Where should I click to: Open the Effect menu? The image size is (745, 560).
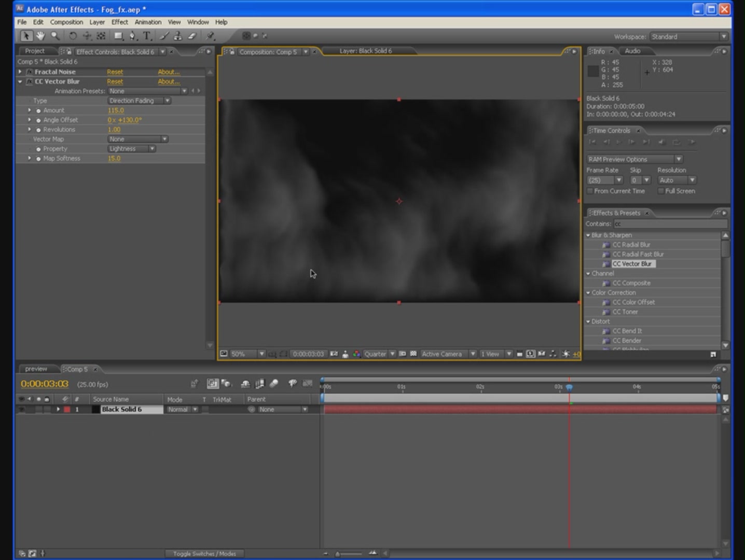(x=119, y=22)
